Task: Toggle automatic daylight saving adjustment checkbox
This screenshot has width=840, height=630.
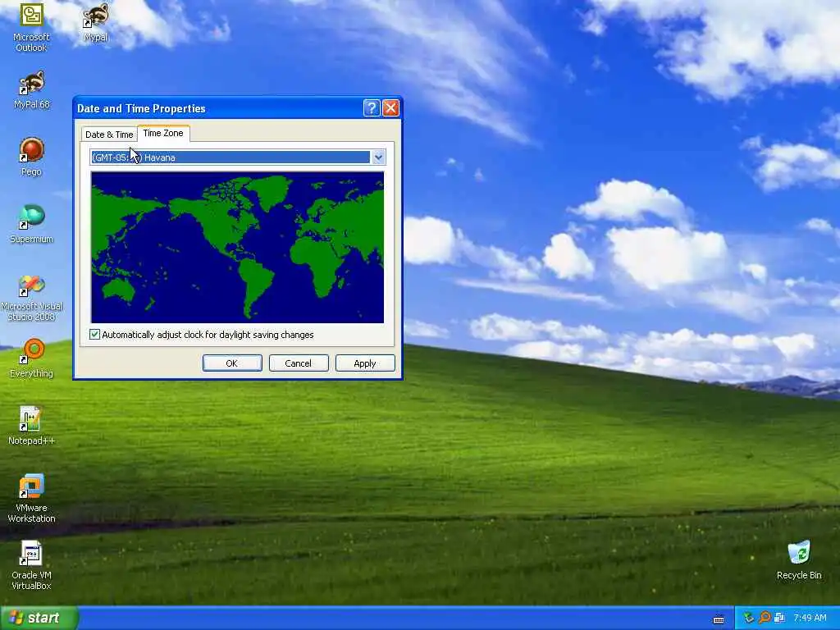Action: [95, 335]
